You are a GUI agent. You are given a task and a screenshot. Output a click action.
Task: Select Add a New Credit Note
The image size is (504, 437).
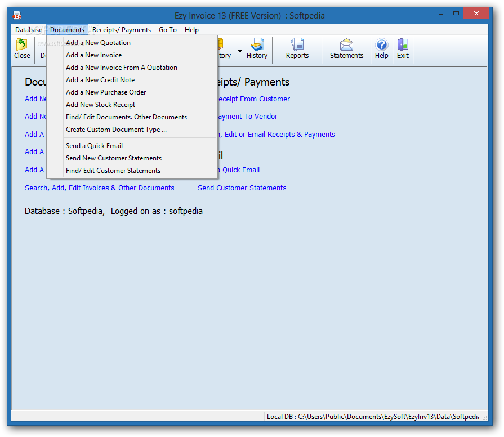(132, 80)
